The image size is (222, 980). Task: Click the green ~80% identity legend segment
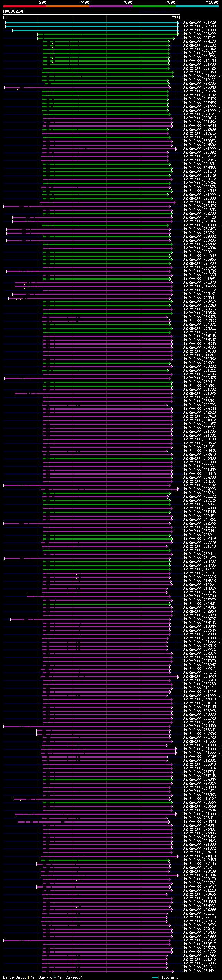154,6
